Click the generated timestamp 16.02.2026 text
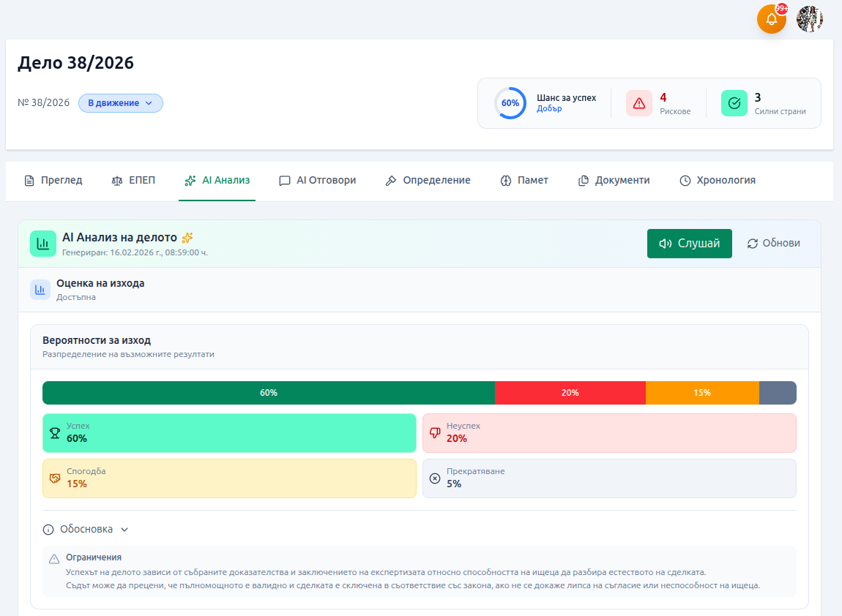Screen dimensions: 842x616 [x=135, y=252]
